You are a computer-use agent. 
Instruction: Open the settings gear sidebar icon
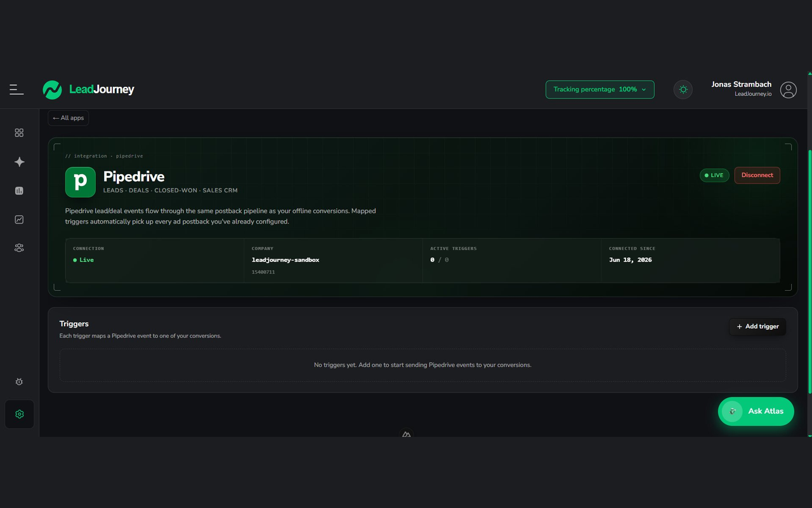click(20, 414)
